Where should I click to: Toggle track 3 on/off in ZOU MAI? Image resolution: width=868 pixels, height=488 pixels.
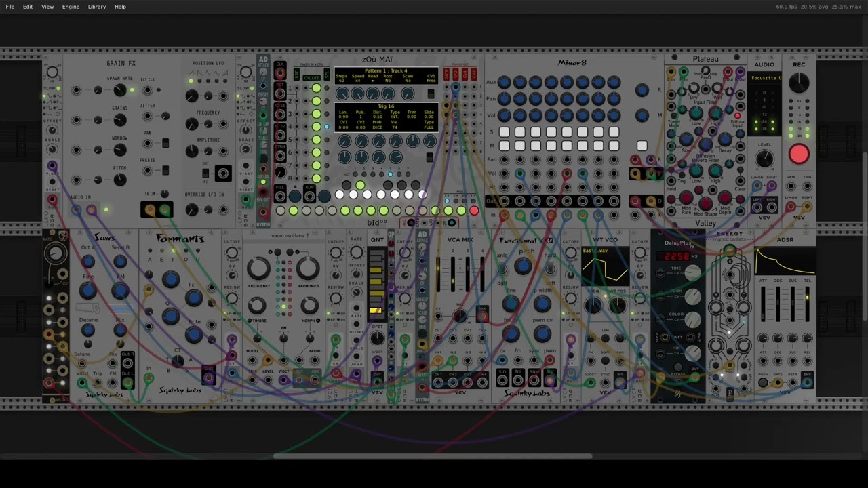click(x=316, y=114)
